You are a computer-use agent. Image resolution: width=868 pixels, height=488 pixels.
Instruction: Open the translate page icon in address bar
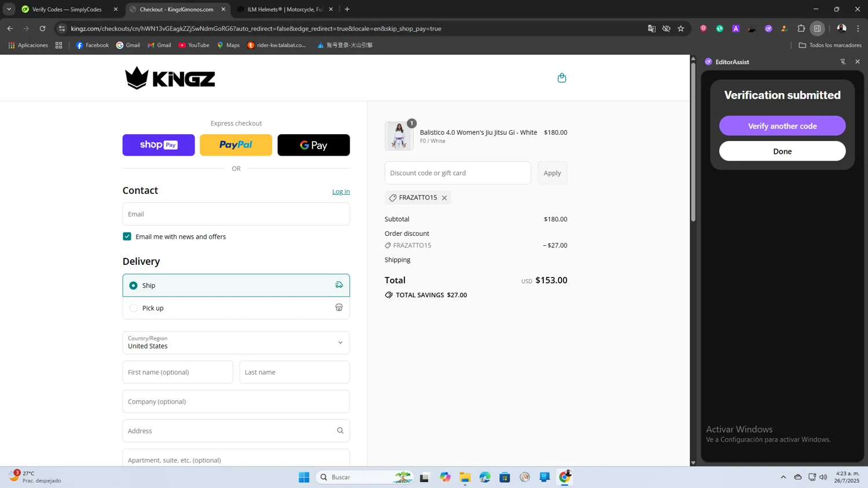(x=652, y=28)
